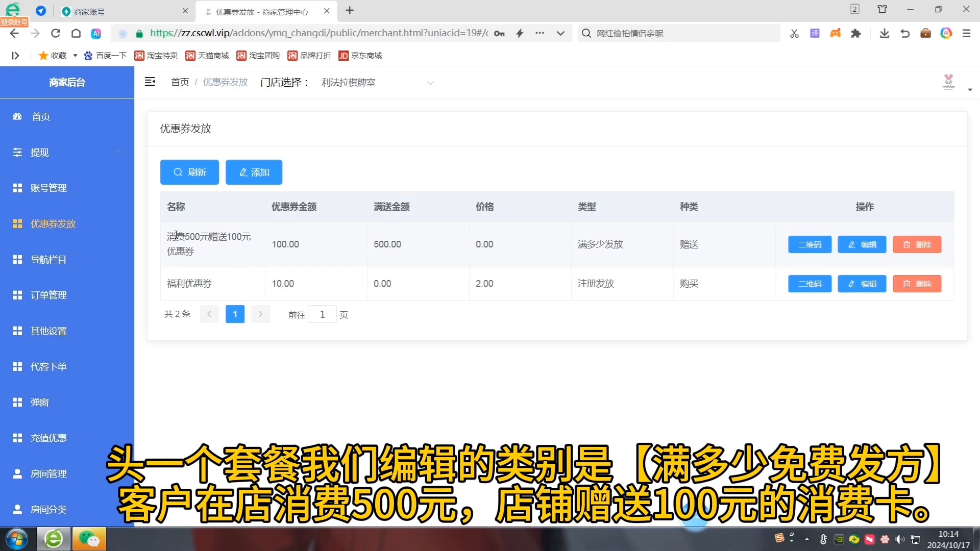
Task: Click the scissors screenshot icon in the toolbar
Action: [x=794, y=33]
